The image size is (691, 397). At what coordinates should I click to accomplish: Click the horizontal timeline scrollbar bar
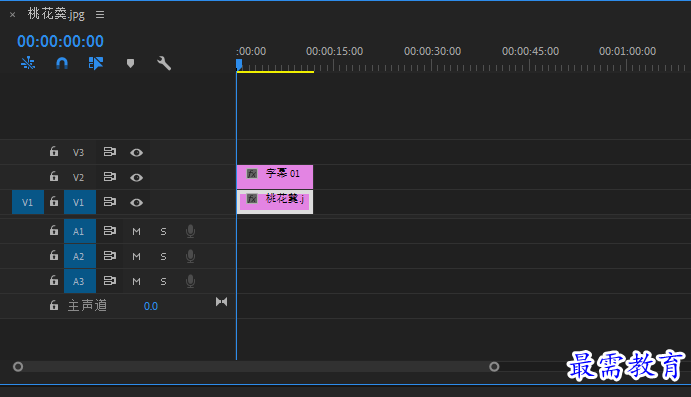click(x=256, y=367)
